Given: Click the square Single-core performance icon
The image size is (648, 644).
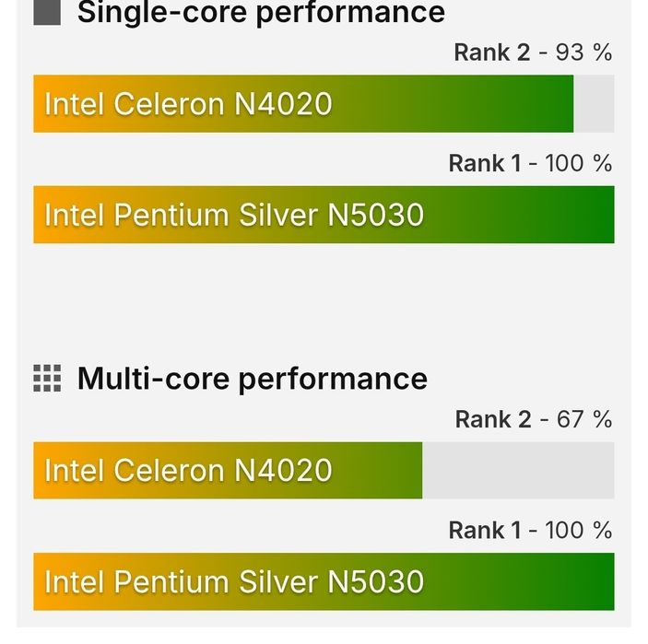Looking at the screenshot, I should pos(47,11).
